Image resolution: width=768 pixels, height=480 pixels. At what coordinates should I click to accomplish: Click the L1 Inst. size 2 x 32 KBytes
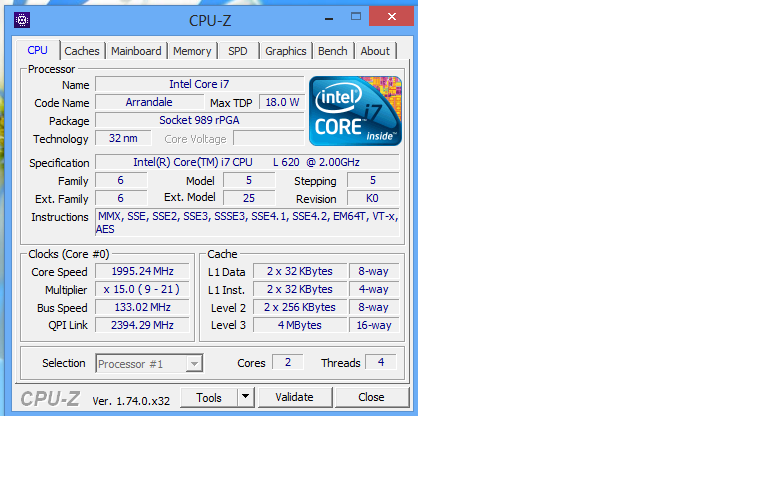pyautogui.click(x=300, y=289)
